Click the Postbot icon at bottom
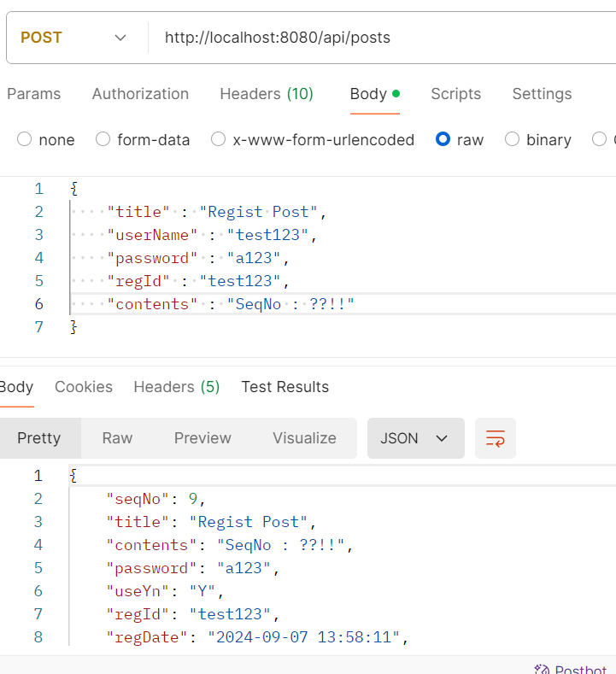This screenshot has height=674, width=616. [542, 670]
